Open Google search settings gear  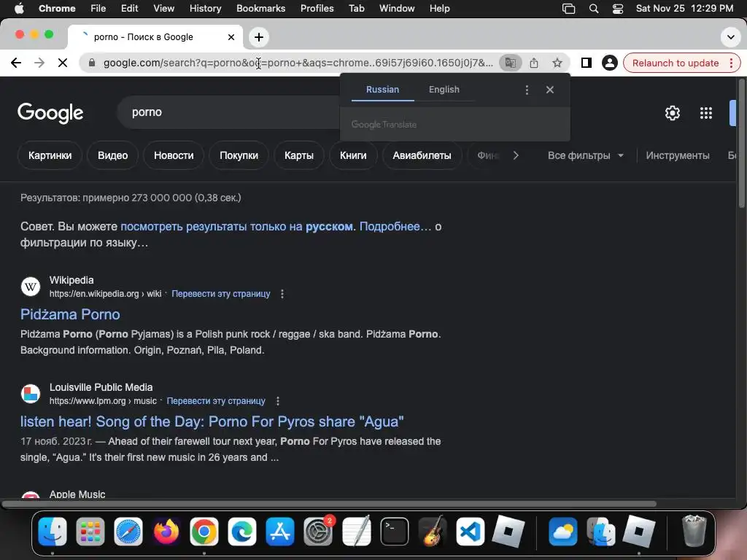coord(672,113)
